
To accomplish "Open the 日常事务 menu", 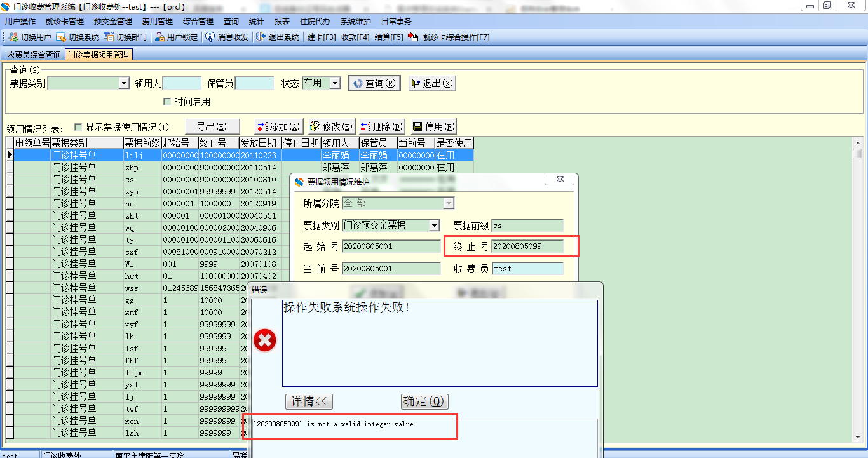I will tap(397, 22).
